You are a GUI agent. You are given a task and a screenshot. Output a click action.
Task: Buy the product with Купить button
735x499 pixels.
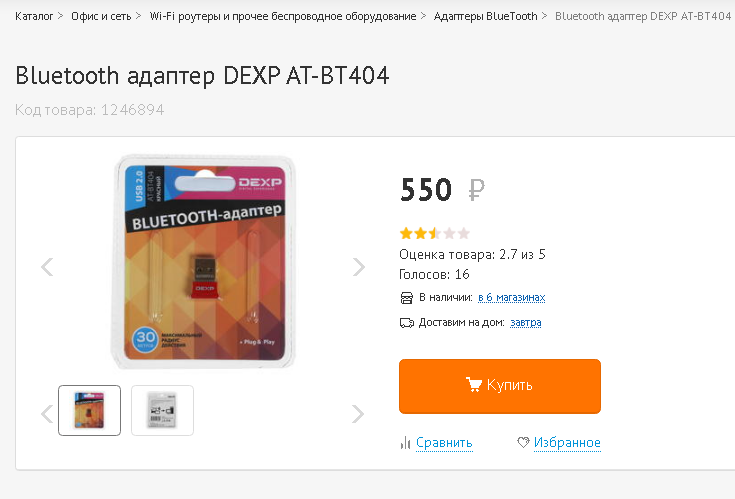pyautogui.click(x=500, y=386)
